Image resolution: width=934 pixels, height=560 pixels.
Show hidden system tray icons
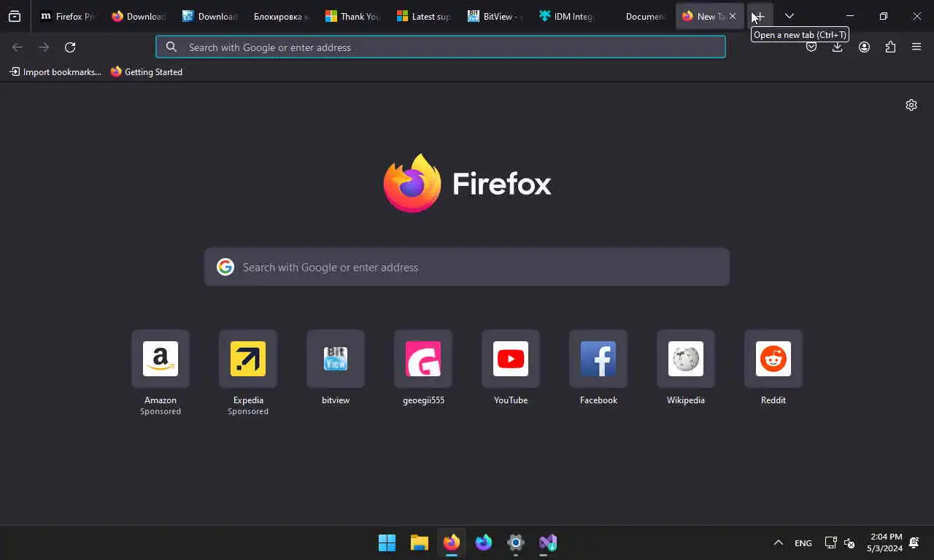click(x=778, y=542)
